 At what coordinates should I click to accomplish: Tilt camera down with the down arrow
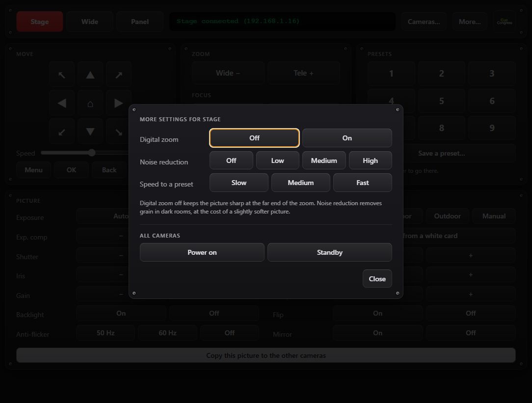(x=90, y=131)
